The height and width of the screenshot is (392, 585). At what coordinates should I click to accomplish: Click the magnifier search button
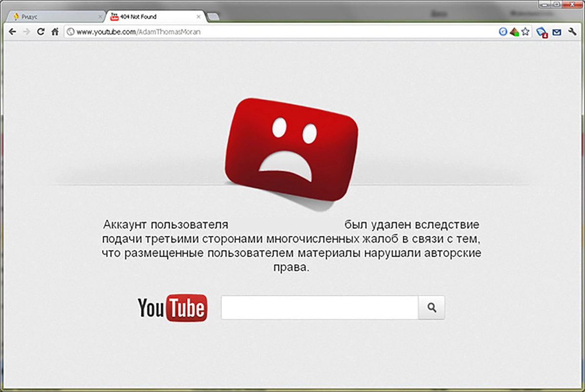click(431, 308)
